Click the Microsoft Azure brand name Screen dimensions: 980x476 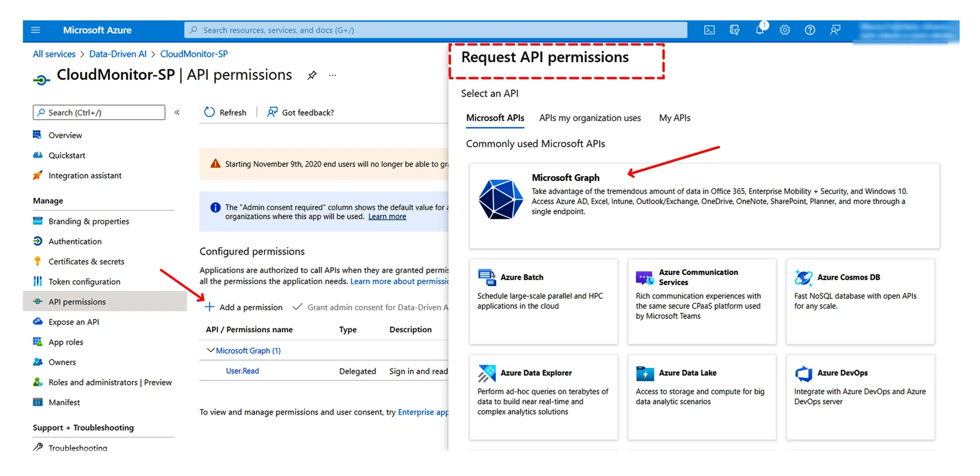[x=97, y=30]
